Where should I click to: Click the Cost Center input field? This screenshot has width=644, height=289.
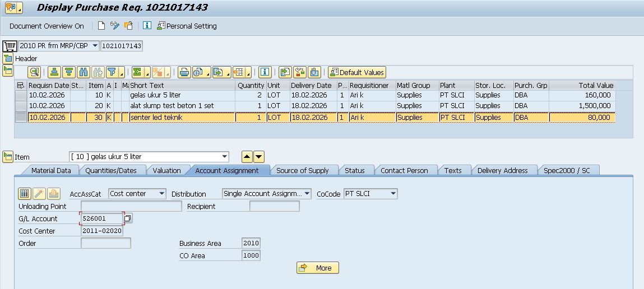tap(101, 231)
